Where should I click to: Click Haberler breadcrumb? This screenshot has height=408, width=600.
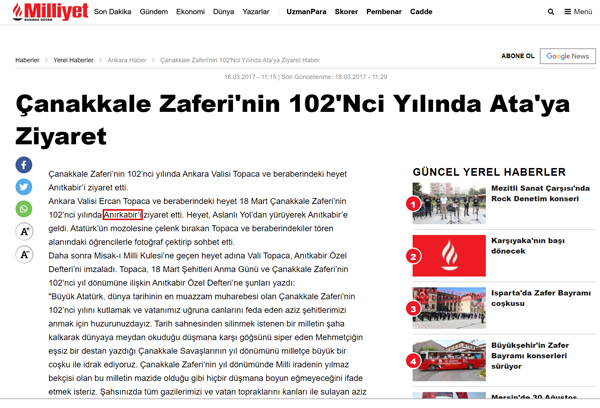(27, 60)
